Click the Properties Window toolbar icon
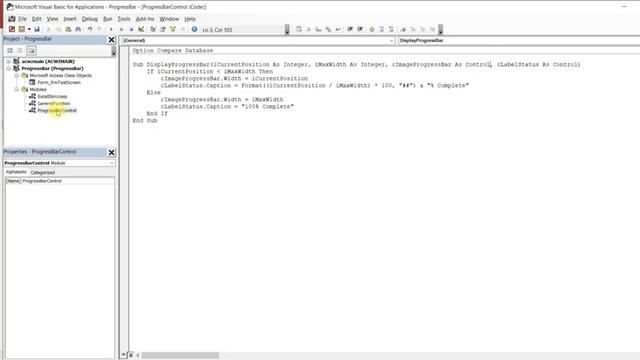Image resolution: width=640 pixels, height=360 pixels. pos(162,29)
